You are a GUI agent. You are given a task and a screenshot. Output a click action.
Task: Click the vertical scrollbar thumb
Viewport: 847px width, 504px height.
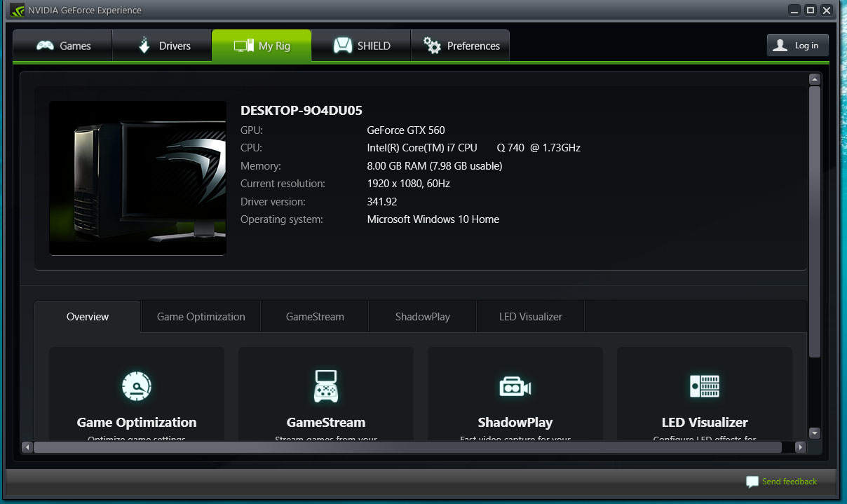pos(814,222)
